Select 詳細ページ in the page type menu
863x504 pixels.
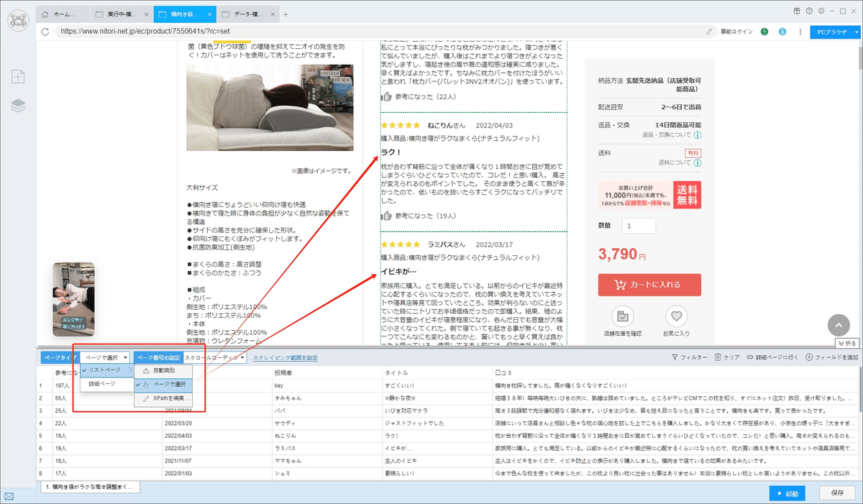coord(106,384)
